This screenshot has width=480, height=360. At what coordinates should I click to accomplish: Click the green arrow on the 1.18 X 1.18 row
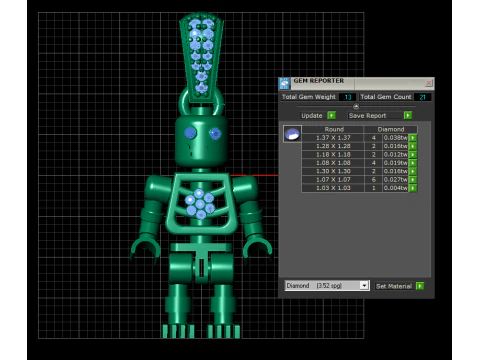[x=413, y=154]
